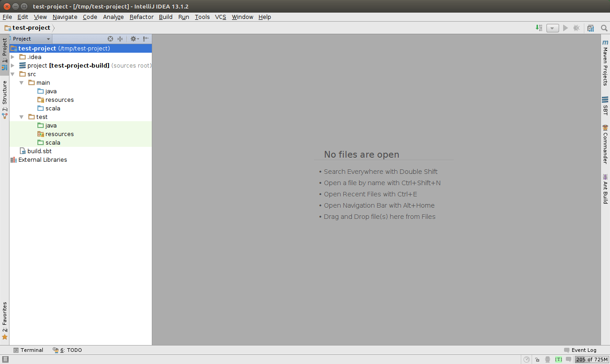Open the Build menu
This screenshot has width=610, height=364.
tap(166, 17)
